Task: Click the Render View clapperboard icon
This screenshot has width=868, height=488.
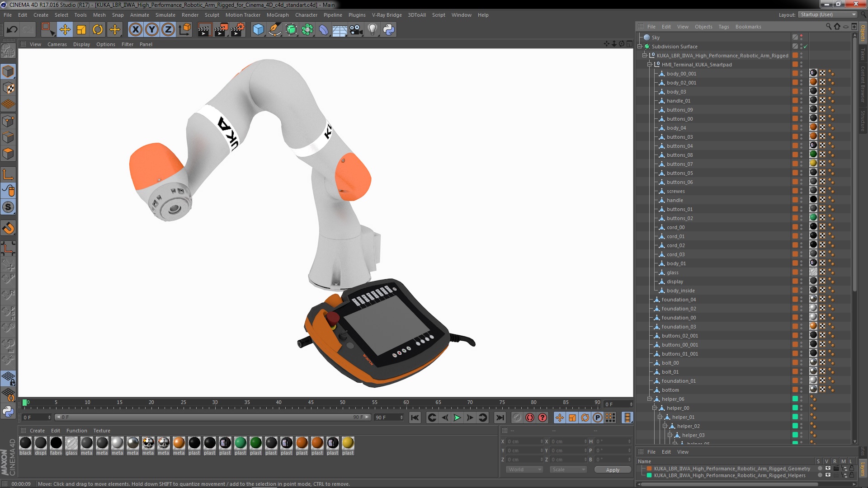Action: 204,30
